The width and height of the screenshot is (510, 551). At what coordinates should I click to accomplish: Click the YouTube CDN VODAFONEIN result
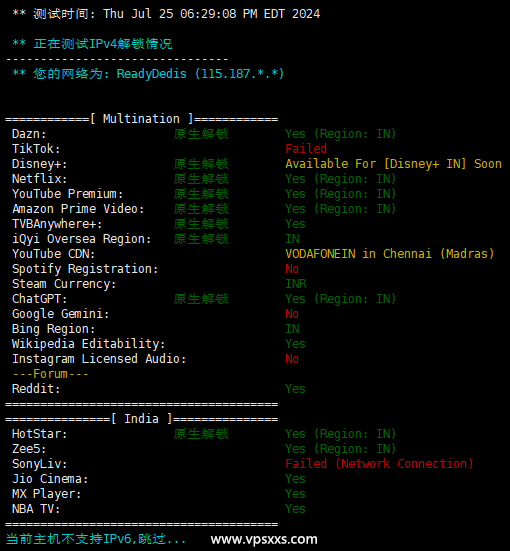(x=390, y=254)
